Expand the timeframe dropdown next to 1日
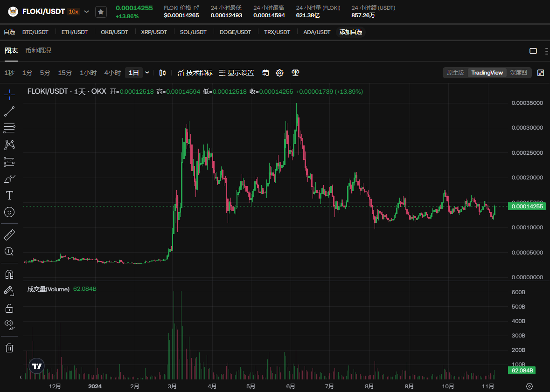This screenshot has width=550, height=392. click(147, 73)
